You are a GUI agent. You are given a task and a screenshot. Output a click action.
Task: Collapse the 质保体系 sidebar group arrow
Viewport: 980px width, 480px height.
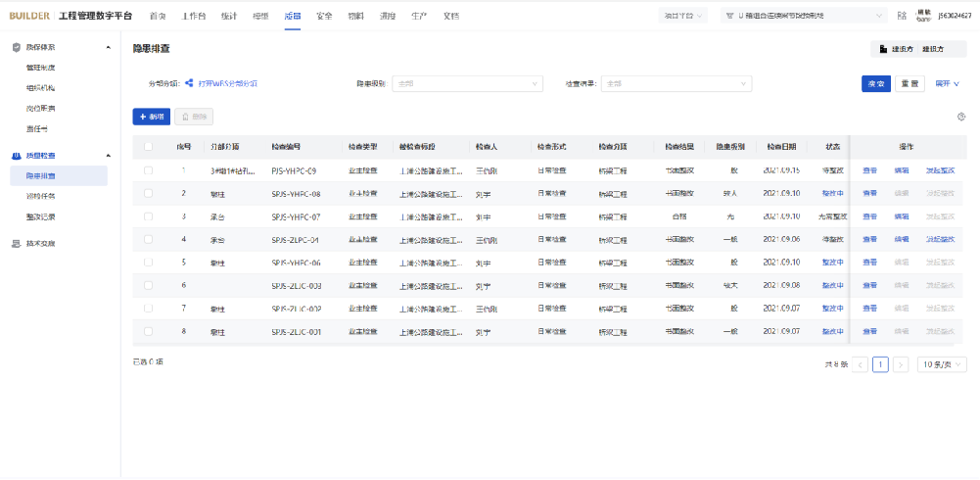point(108,47)
